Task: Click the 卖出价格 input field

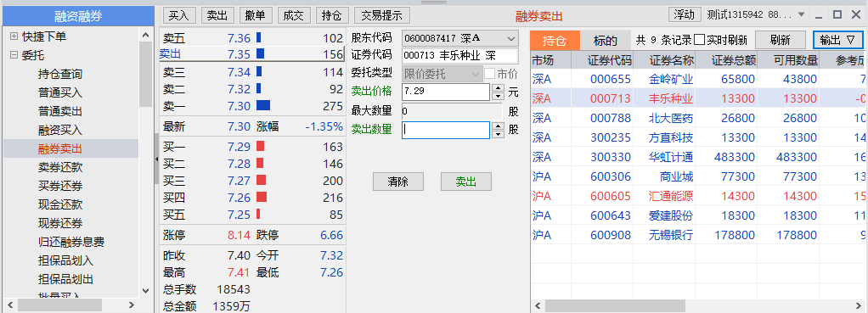Action: [x=446, y=92]
